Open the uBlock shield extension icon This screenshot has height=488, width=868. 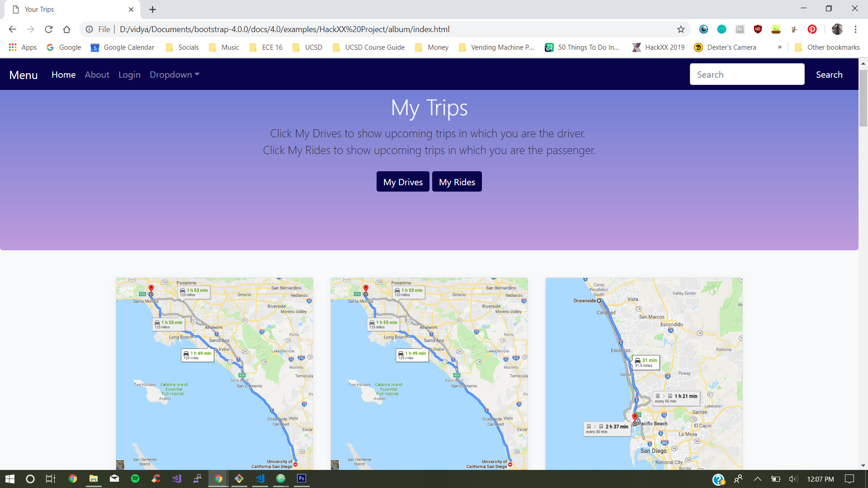pyautogui.click(x=758, y=29)
